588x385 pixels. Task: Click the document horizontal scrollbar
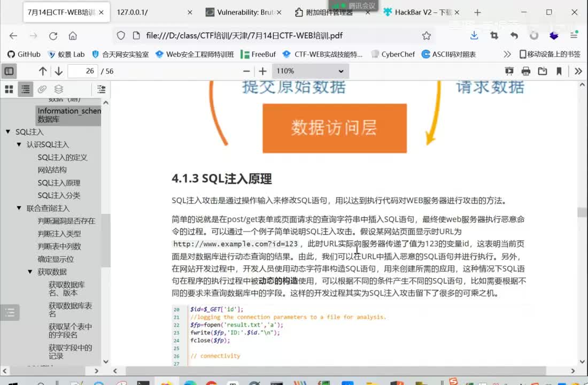click(336, 371)
